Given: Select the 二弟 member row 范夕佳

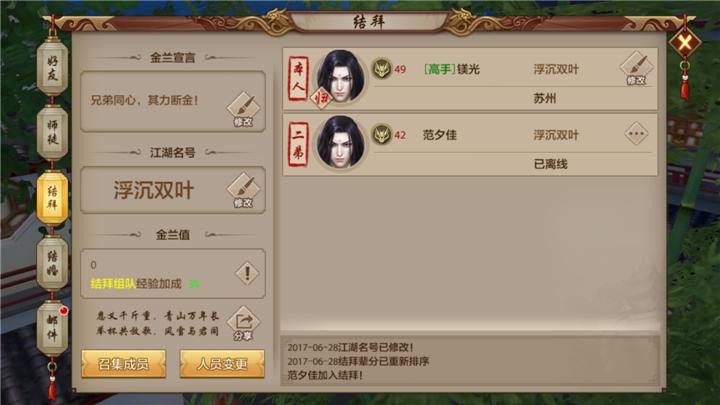Looking at the screenshot, I should point(470,145).
